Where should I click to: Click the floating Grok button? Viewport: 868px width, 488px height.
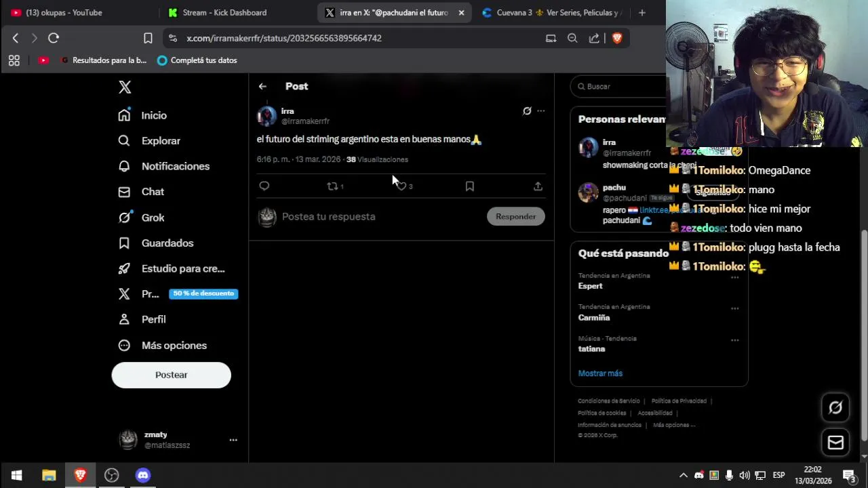pyautogui.click(x=835, y=407)
